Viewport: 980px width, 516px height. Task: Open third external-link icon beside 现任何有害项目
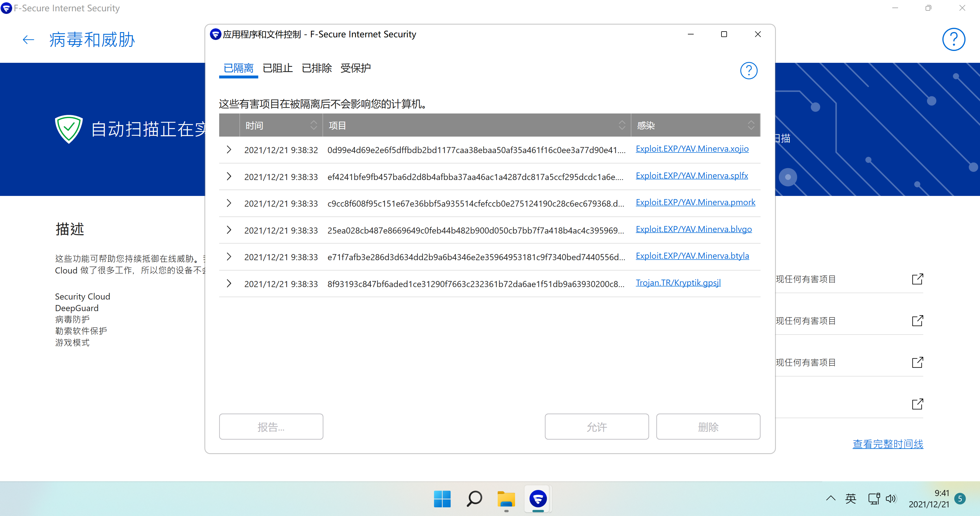pyautogui.click(x=917, y=362)
